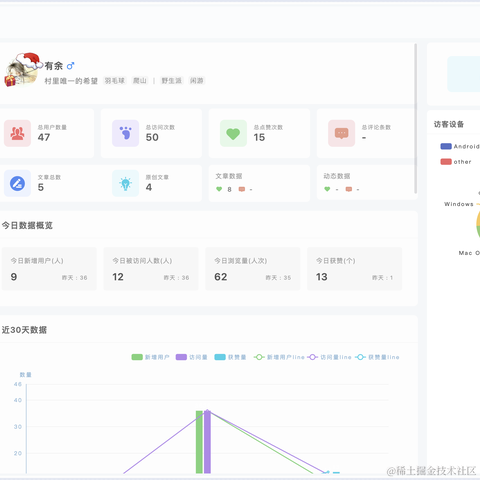The height and width of the screenshot is (480, 480).
Task: Click the total comments speech bubble icon
Action: click(x=341, y=133)
